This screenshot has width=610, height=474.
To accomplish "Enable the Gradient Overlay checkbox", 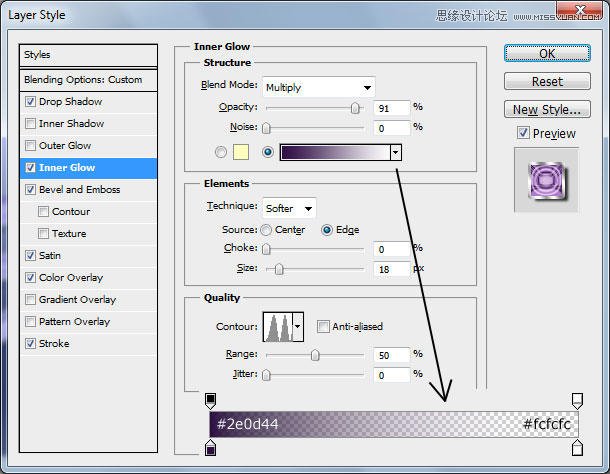I will pyautogui.click(x=30, y=299).
